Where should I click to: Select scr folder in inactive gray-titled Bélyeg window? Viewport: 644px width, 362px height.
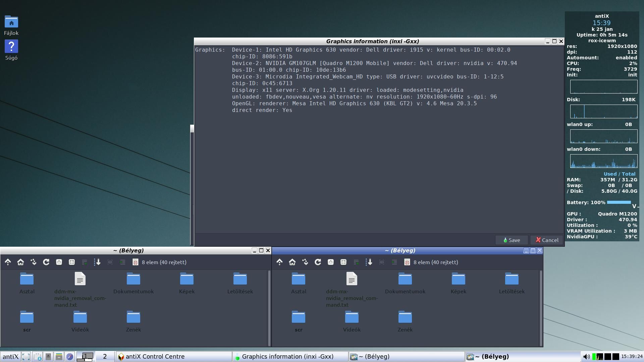(27, 321)
